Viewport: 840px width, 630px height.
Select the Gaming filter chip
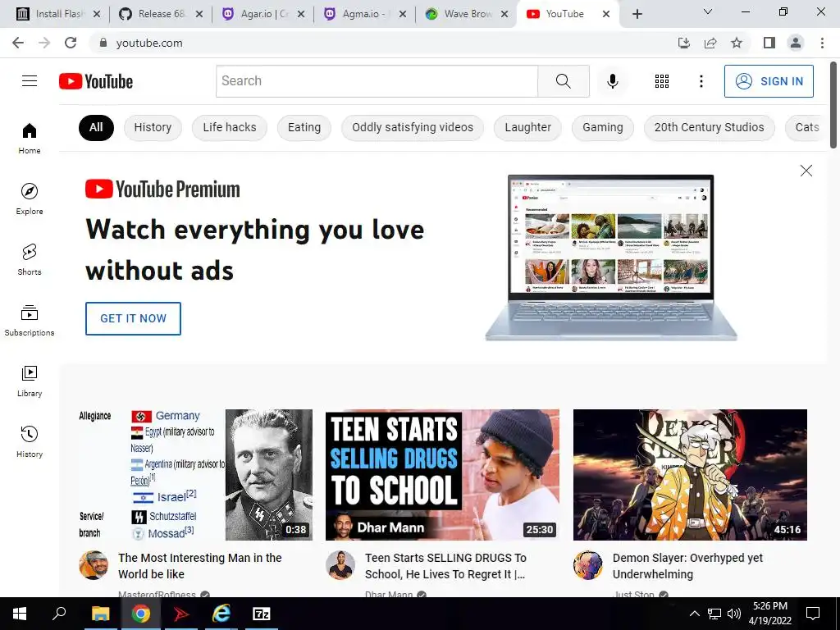click(603, 127)
